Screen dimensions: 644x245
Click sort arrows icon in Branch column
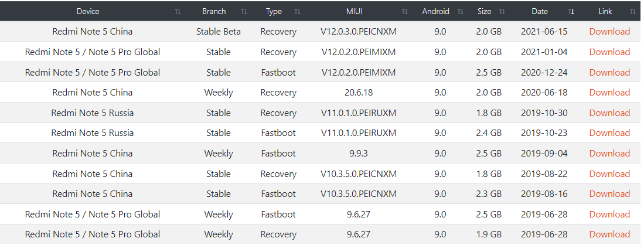(x=244, y=11)
